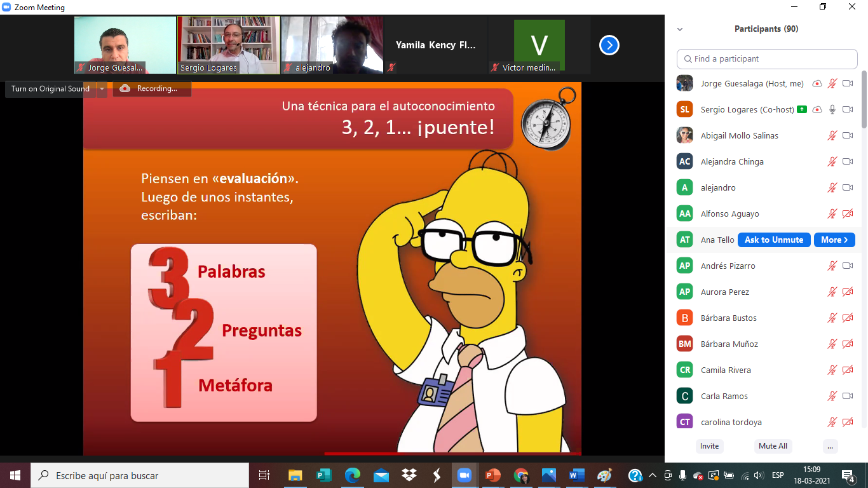Show next video thumbnails with the blue arrow

(609, 45)
